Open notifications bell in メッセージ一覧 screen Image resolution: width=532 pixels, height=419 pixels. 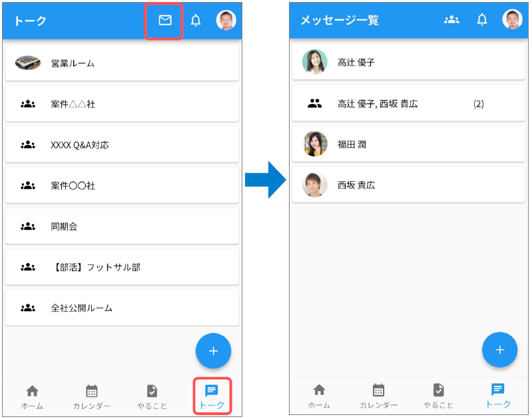point(482,20)
